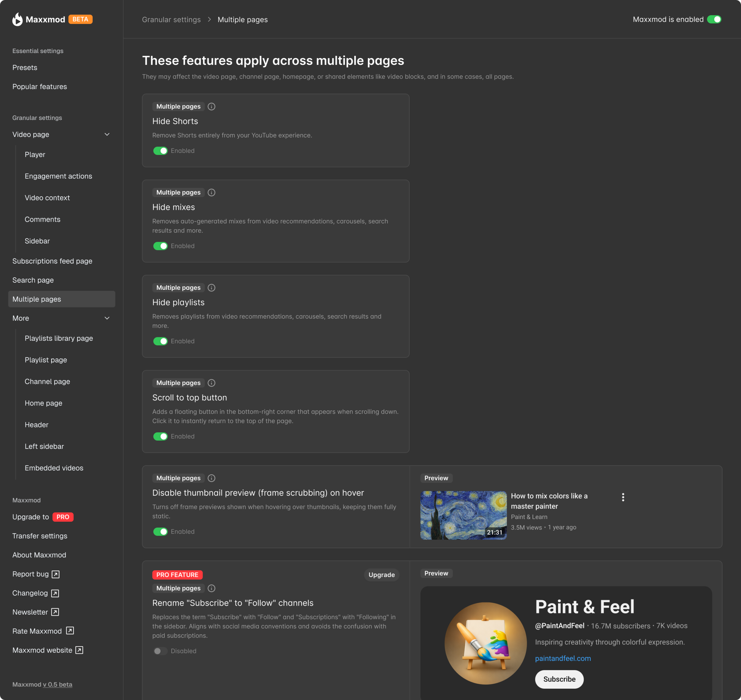This screenshot has width=741, height=700.
Task: Click info icon on Hide Shorts card
Action: click(212, 106)
